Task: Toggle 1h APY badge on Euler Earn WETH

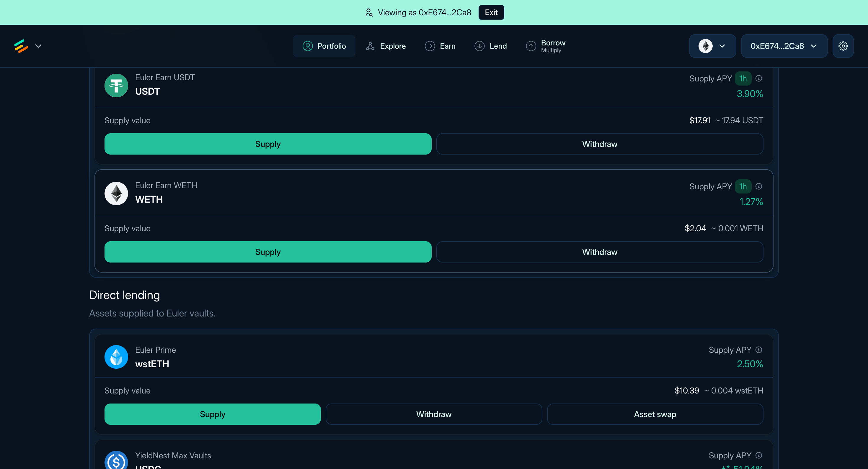Action: pos(743,187)
